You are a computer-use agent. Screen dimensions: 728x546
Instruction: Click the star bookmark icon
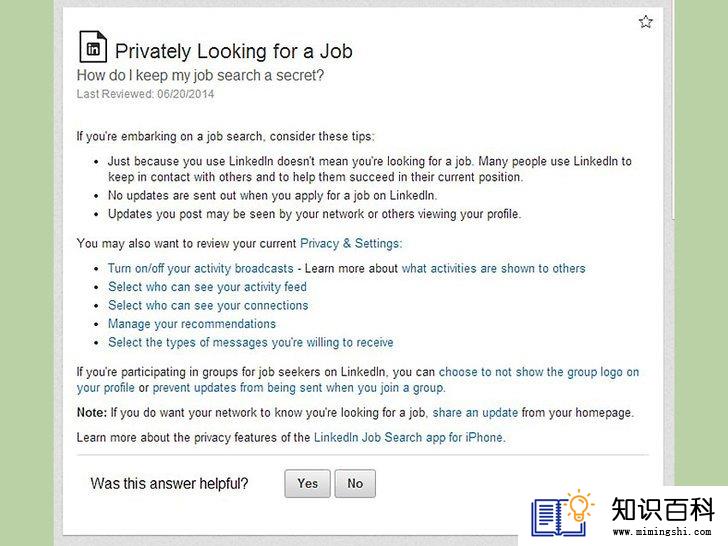tap(645, 22)
